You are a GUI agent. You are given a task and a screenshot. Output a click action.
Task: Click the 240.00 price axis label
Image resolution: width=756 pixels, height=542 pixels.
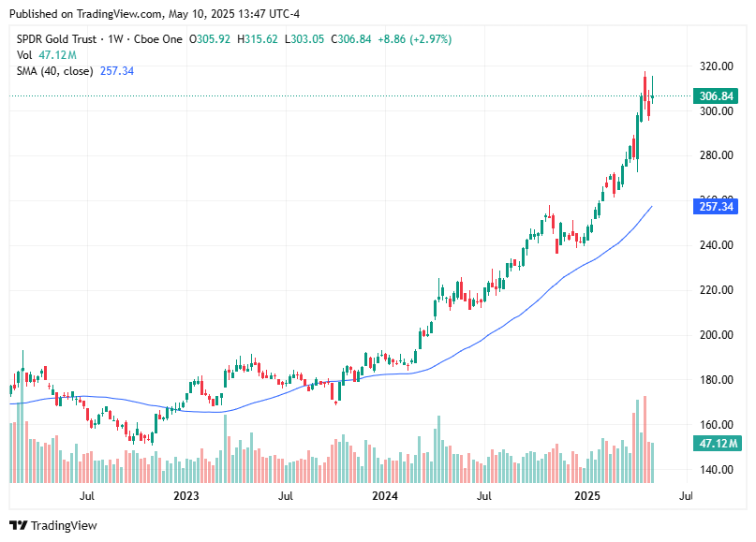point(717,244)
